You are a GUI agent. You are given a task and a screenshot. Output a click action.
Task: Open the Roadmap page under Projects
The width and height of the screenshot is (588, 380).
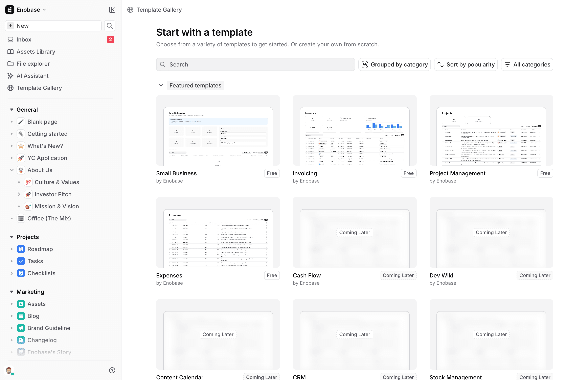coord(40,249)
